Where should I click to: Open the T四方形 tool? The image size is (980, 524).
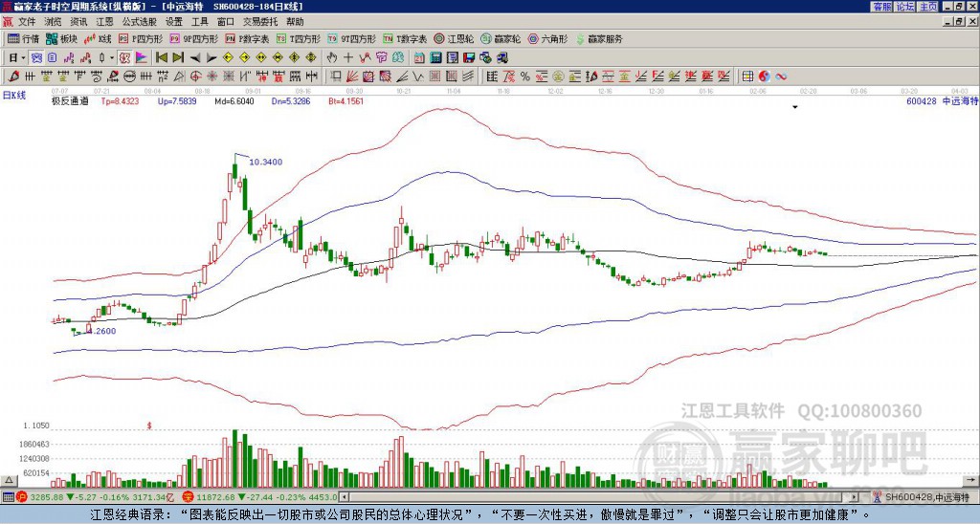pos(299,38)
